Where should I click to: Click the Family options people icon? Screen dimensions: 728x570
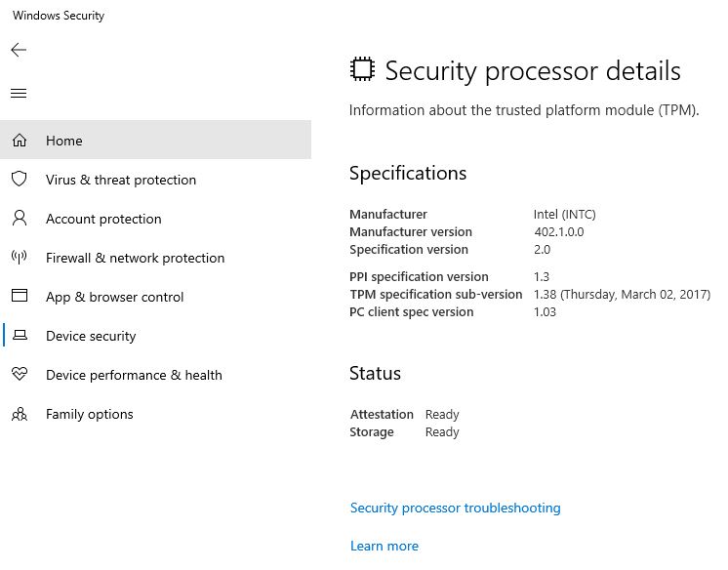[19, 414]
